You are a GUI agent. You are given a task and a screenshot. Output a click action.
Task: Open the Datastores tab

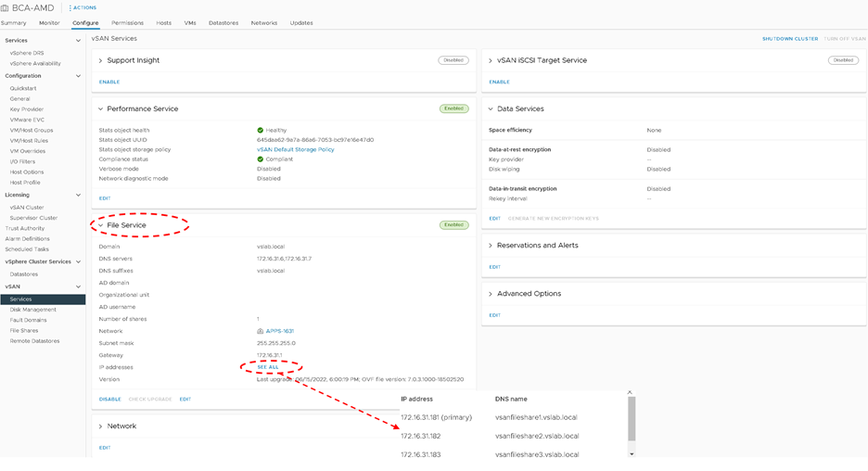223,22
